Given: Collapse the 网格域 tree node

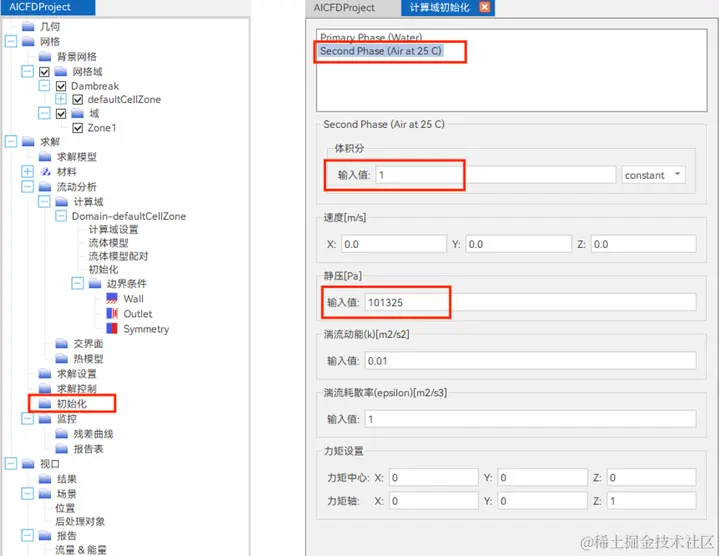Looking at the screenshot, I should (x=28, y=72).
